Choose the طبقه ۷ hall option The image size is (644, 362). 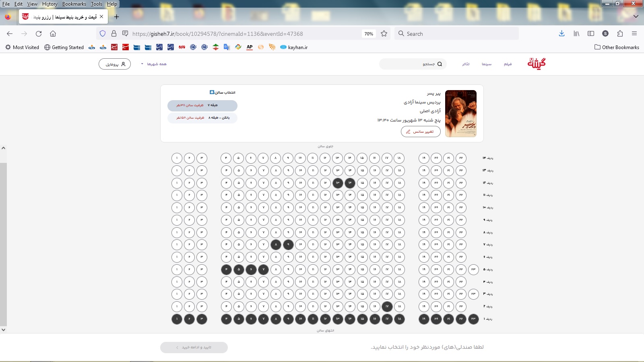coord(202,105)
